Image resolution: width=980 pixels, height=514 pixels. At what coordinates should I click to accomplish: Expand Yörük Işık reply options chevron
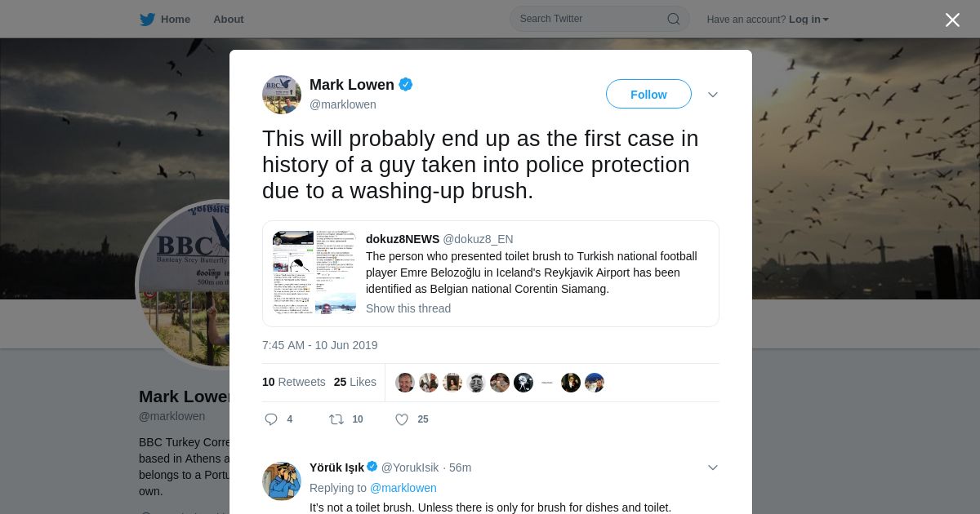point(713,467)
